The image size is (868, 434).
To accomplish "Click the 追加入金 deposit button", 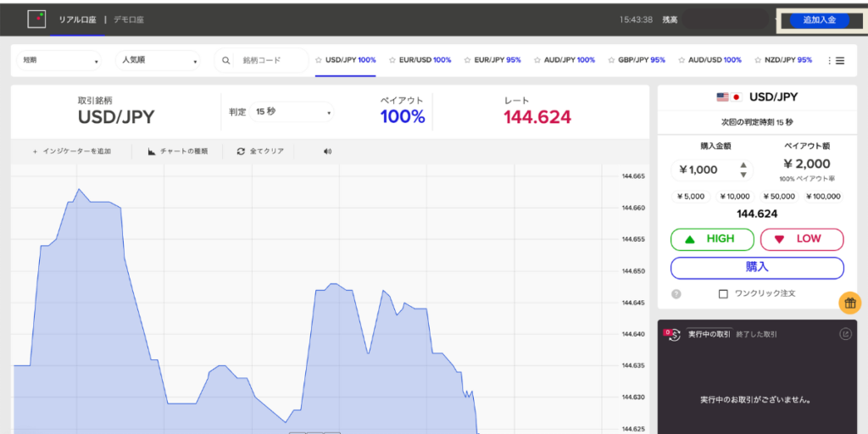I will 819,19.
